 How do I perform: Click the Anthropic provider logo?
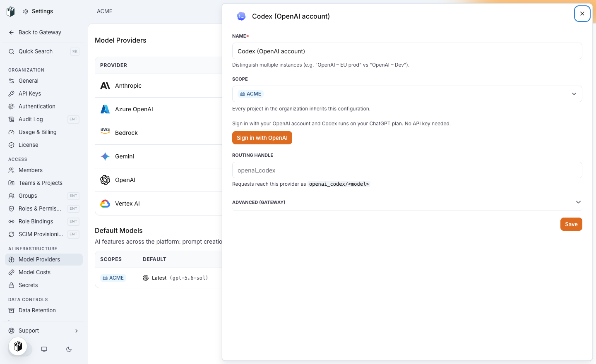point(105,86)
